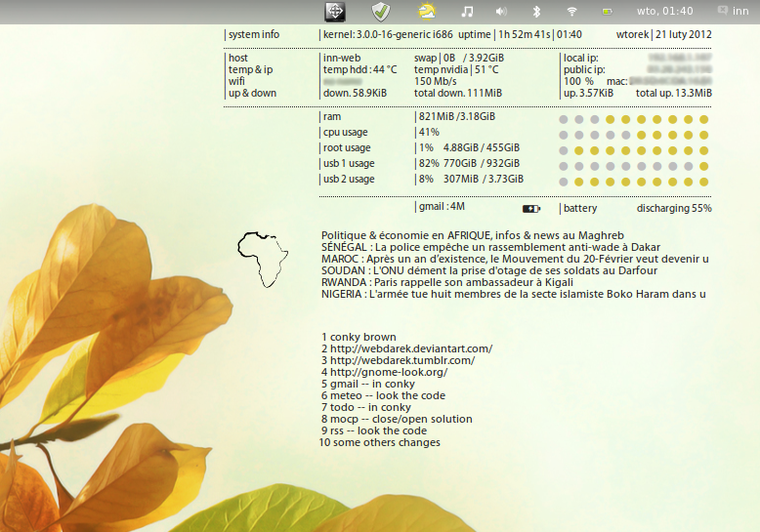The width and height of the screenshot is (760, 532).
Task: Click the SOUDAN news headline
Action: [489, 270]
